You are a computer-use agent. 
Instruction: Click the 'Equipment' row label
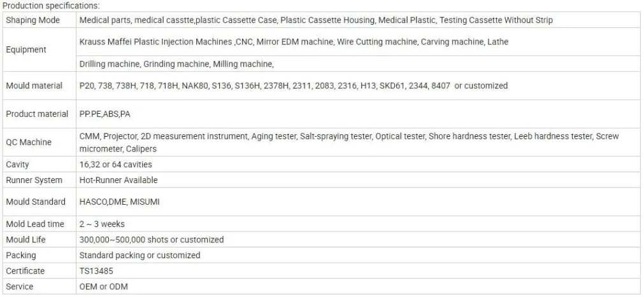tap(26, 50)
